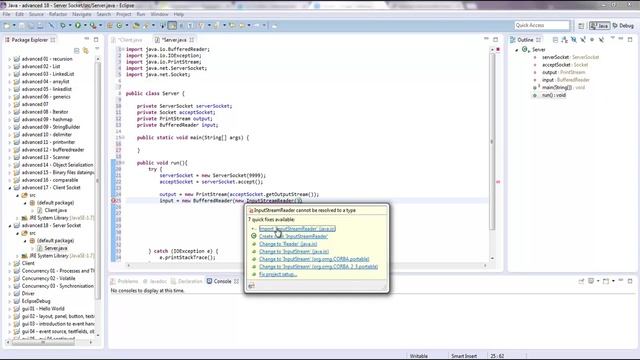The image size is (640, 360).
Task: Expand the EclipseDebug project node
Action: [10, 301]
